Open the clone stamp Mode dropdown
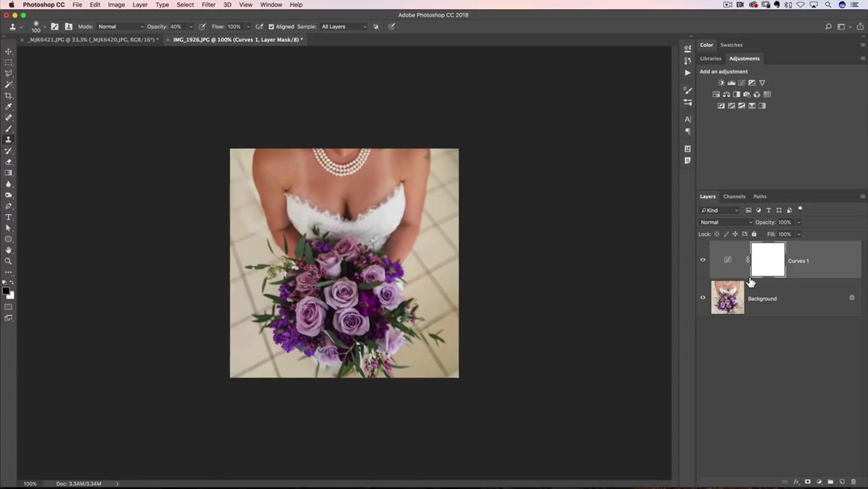Screen dimensions: 868x489 click(x=120, y=27)
